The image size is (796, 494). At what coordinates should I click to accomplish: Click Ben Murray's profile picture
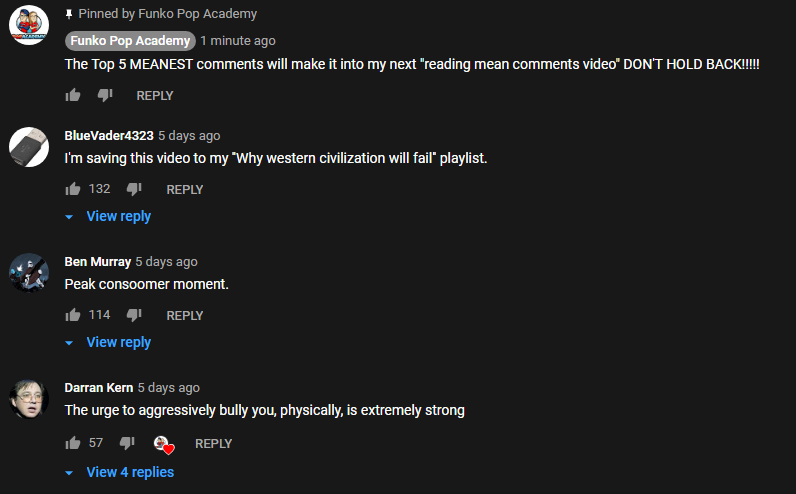(29, 273)
